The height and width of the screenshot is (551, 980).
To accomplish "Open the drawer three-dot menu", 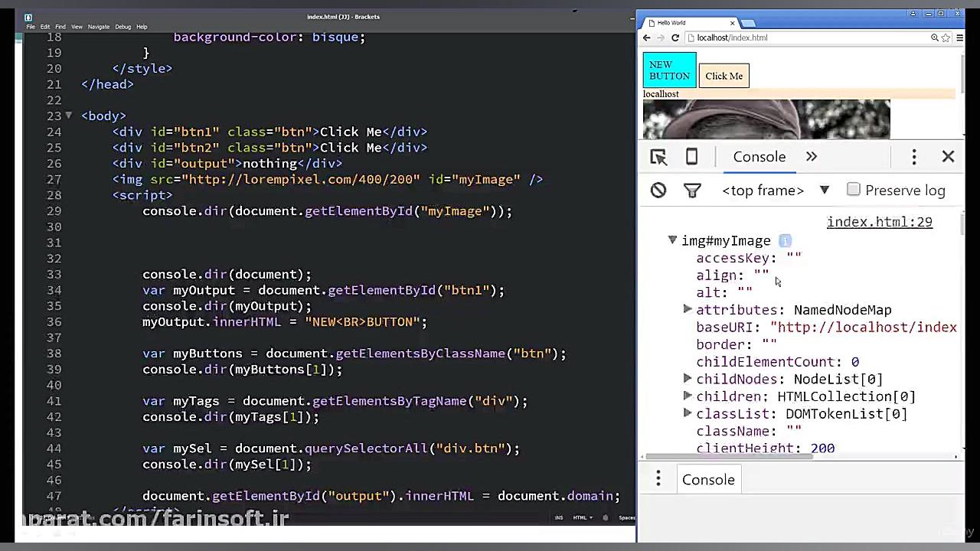I will [x=658, y=480].
